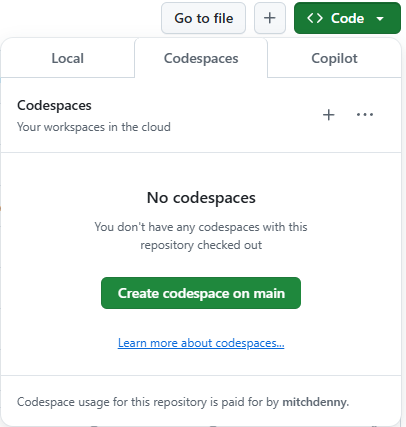Click the plus icon beside Codespaces heading
This screenshot has width=406, height=427.
[328, 115]
